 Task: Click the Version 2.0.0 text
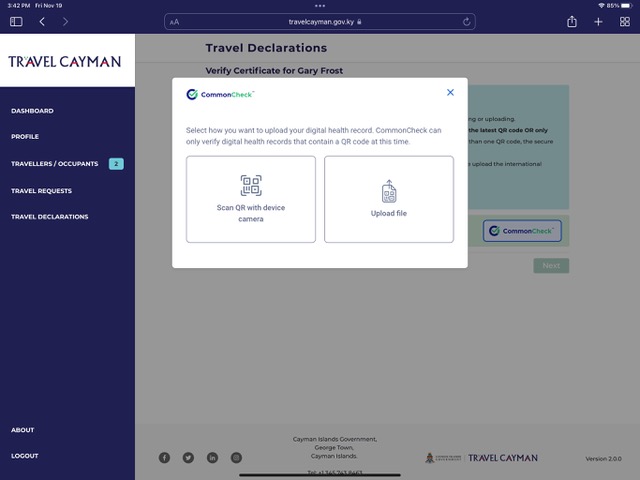coord(603,459)
